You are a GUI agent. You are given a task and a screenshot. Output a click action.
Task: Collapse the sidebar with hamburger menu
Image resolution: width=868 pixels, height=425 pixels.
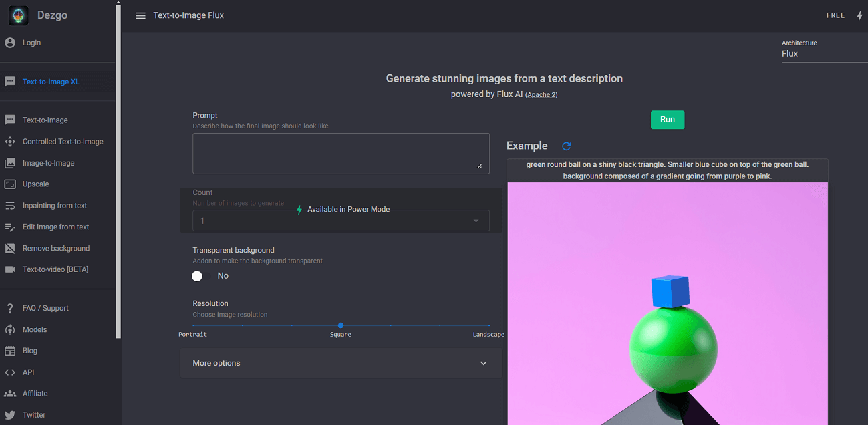[x=140, y=15]
